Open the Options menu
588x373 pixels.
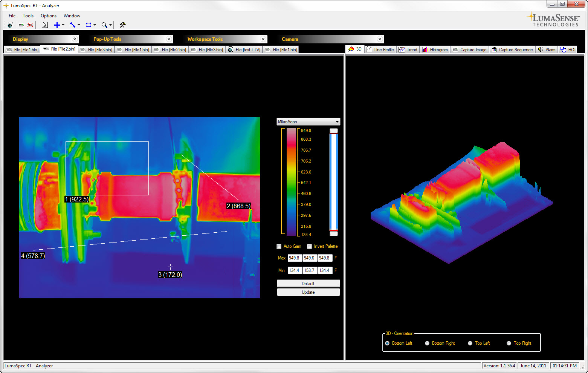(48, 16)
